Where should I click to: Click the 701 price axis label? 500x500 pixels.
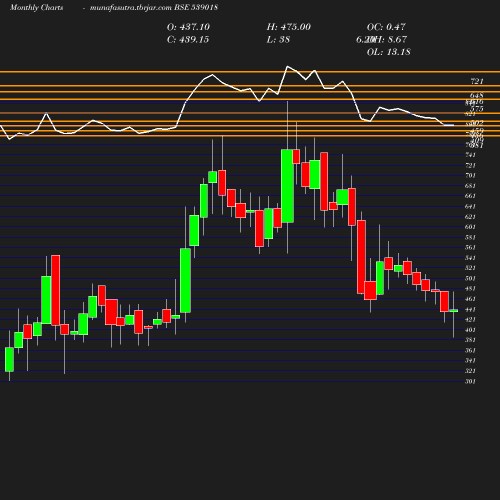click(470, 175)
